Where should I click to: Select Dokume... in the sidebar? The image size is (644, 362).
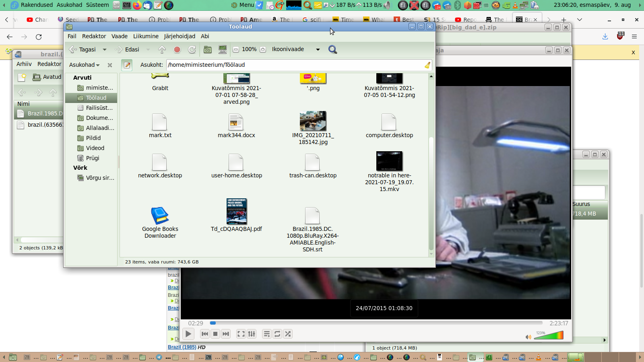99,118
